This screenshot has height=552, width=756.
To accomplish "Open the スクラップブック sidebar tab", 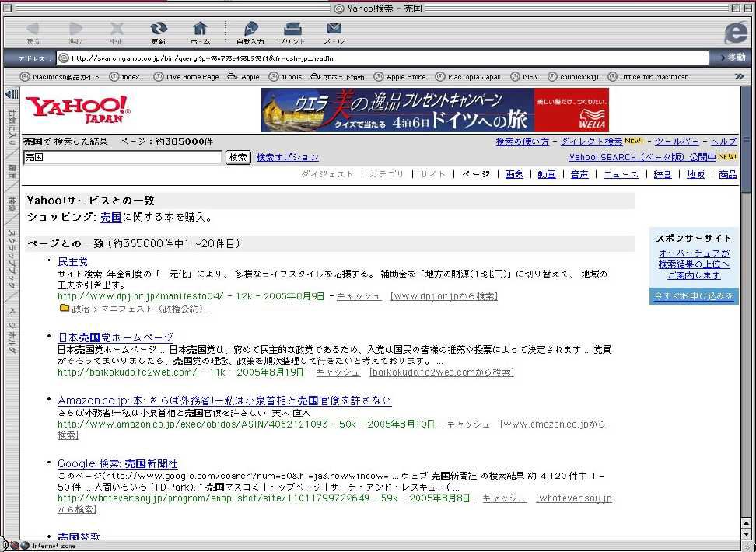I will (x=11, y=258).
